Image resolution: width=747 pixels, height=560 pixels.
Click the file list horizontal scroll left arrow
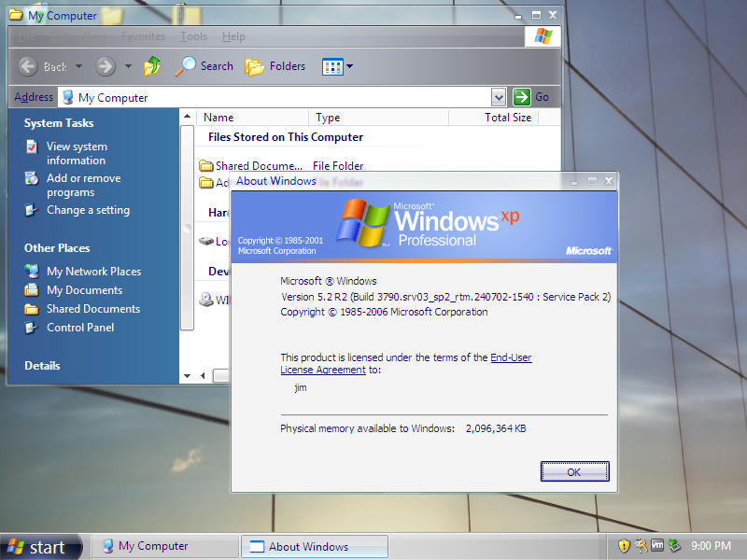tap(203, 376)
